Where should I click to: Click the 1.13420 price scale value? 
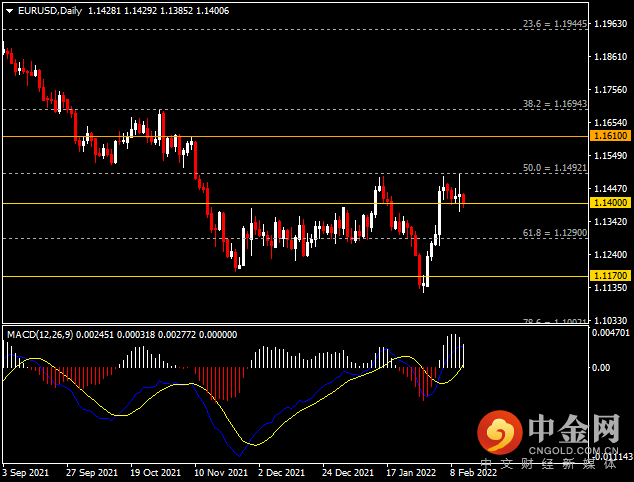click(x=611, y=222)
